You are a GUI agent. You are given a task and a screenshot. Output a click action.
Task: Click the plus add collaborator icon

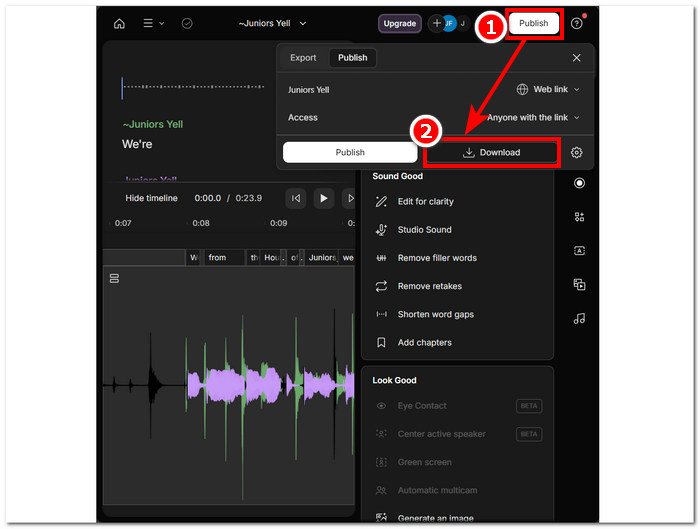click(x=437, y=23)
